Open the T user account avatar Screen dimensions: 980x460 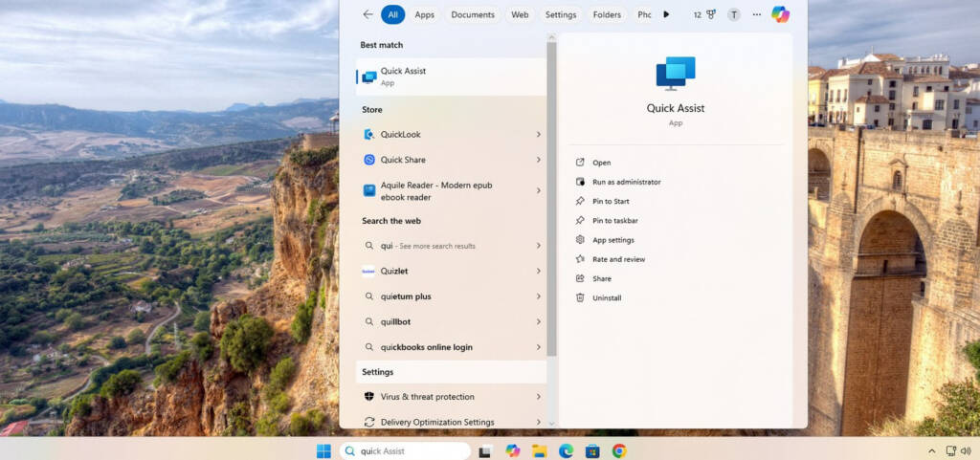pos(734,14)
